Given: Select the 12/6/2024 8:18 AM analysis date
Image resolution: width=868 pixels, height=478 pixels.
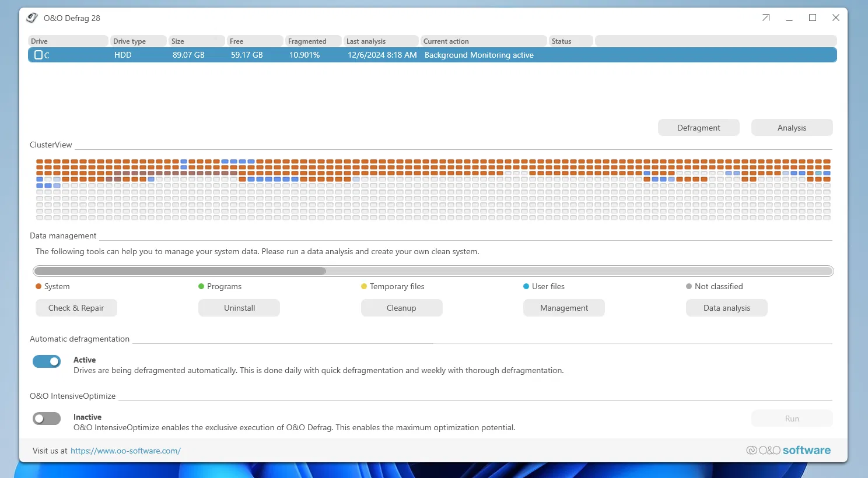Looking at the screenshot, I should coord(382,55).
